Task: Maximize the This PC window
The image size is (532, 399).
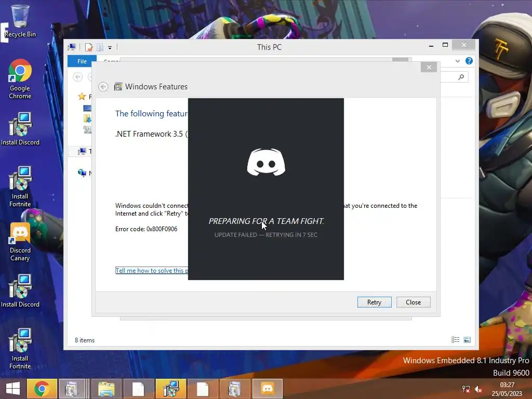Action: tap(445, 45)
